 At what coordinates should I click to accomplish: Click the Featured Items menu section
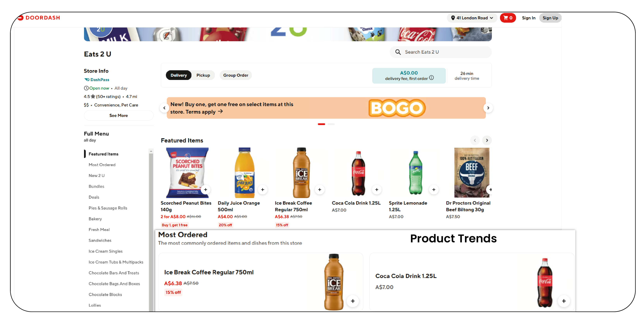104,154
